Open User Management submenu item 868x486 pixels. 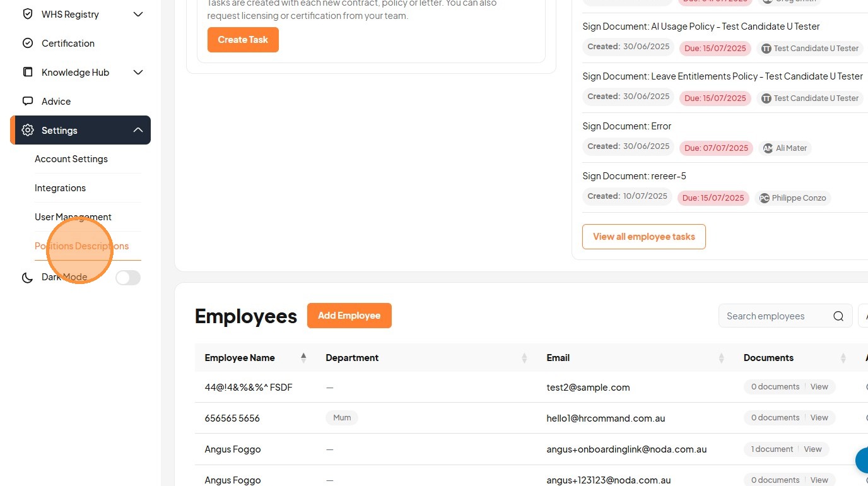coord(73,217)
